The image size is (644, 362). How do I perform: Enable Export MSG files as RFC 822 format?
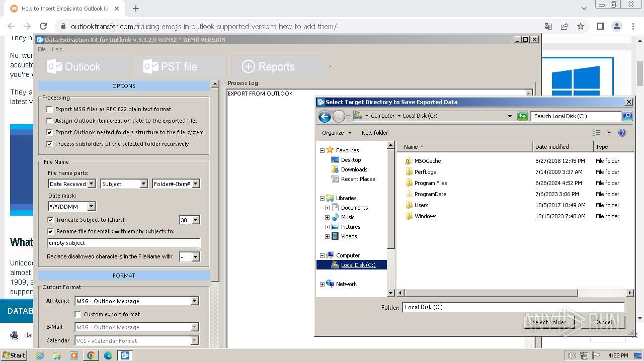click(49, 109)
